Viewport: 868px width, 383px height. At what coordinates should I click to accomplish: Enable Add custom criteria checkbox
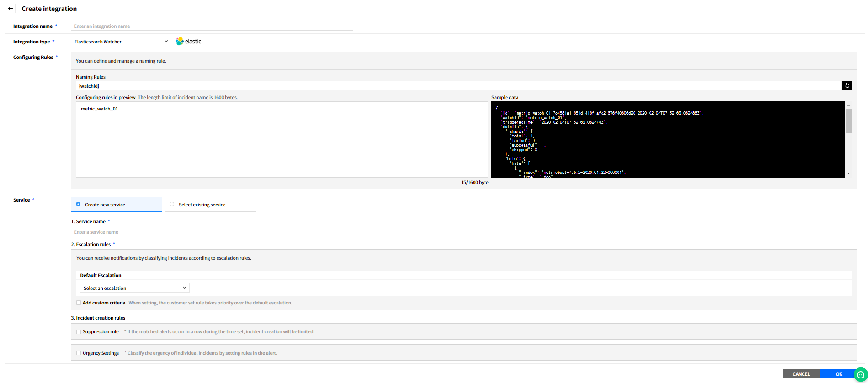click(x=79, y=303)
